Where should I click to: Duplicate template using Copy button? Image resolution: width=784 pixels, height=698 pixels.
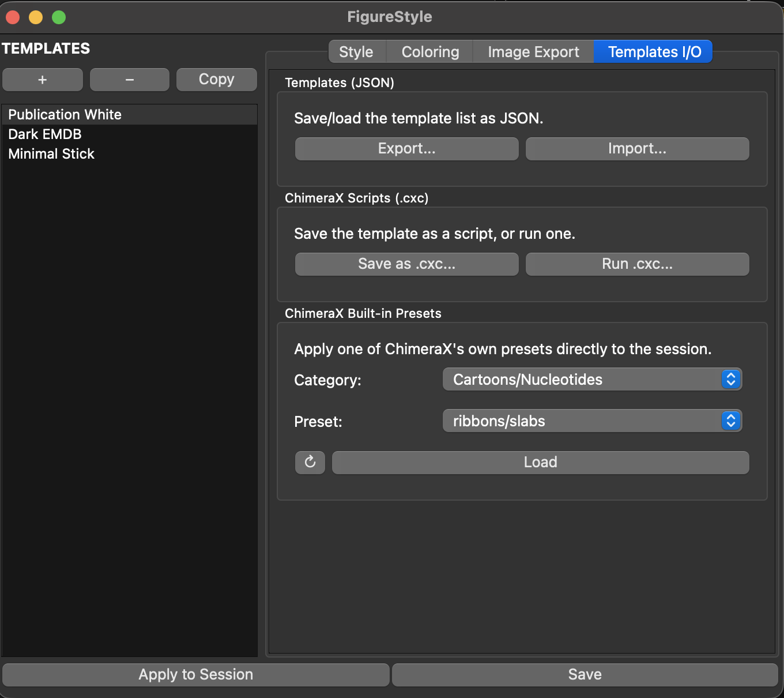217,80
